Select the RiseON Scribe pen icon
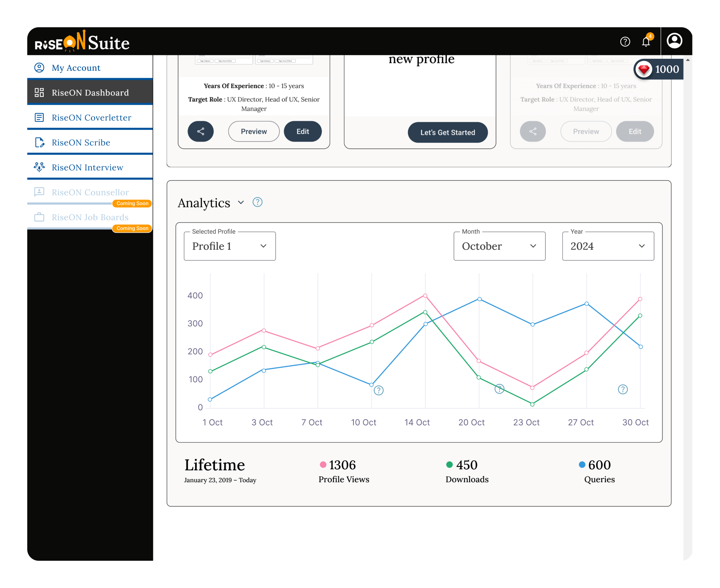Screen dimensions: 720x588 click(39, 142)
